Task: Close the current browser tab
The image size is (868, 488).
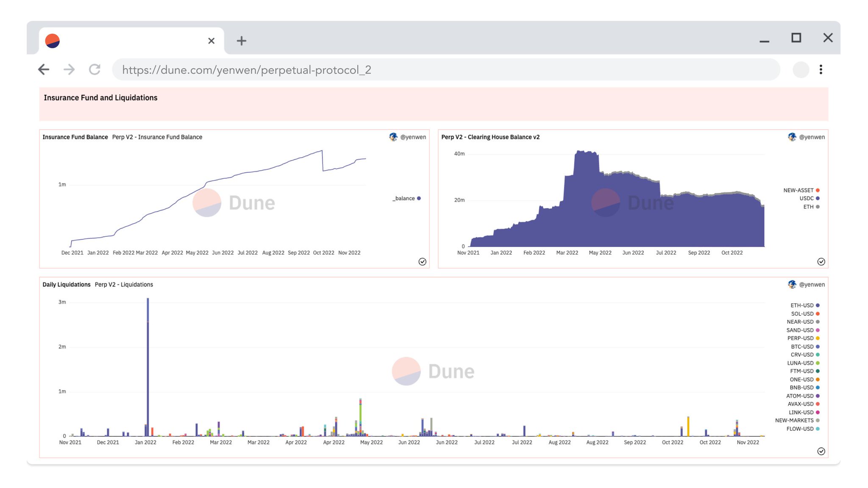Action: point(211,41)
